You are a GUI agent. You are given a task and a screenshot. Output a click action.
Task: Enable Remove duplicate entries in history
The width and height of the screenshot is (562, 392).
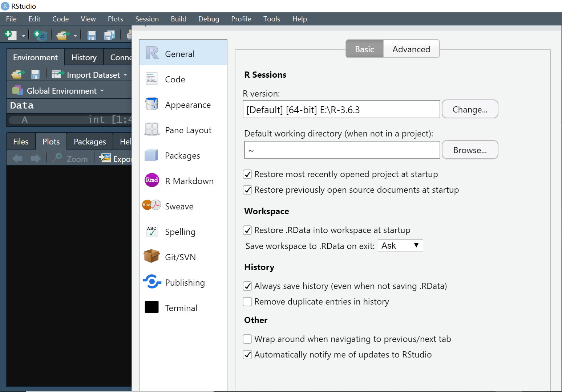[247, 302]
